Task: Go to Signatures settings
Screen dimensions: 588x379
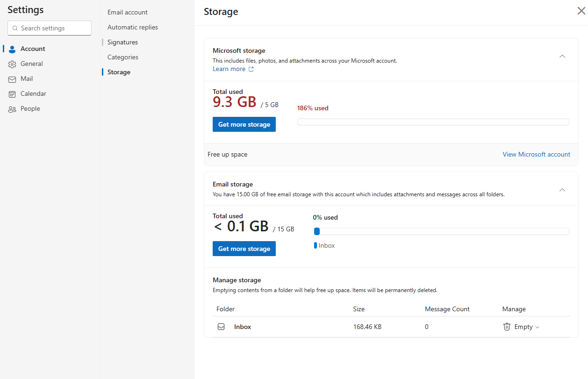Action: click(x=122, y=42)
